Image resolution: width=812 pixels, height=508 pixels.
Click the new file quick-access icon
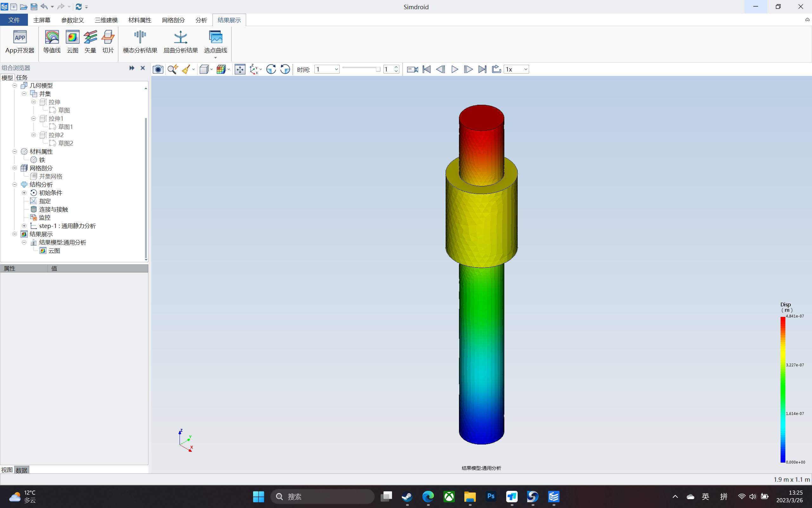[x=14, y=7]
